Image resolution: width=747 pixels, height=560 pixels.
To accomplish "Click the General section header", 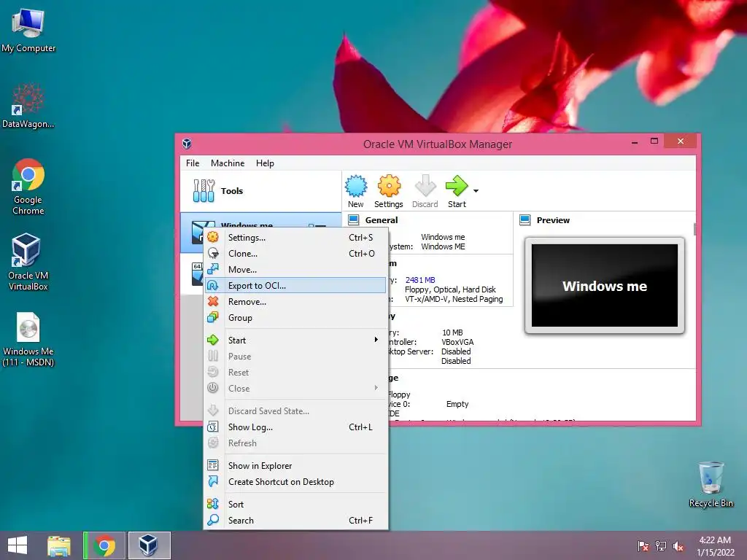I will click(x=382, y=220).
